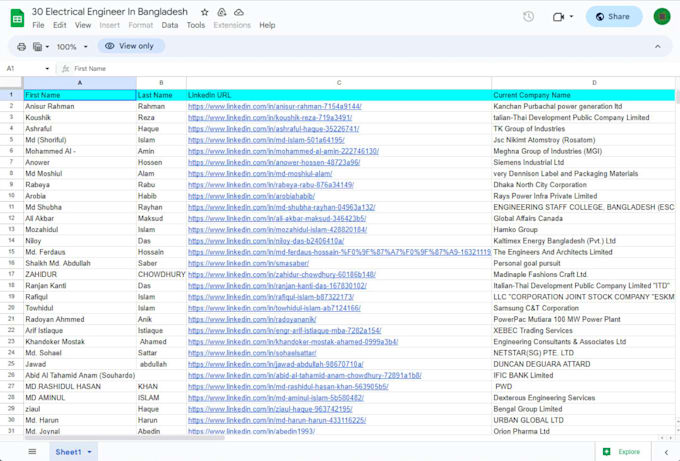Star the document with the star icon

point(205,12)
